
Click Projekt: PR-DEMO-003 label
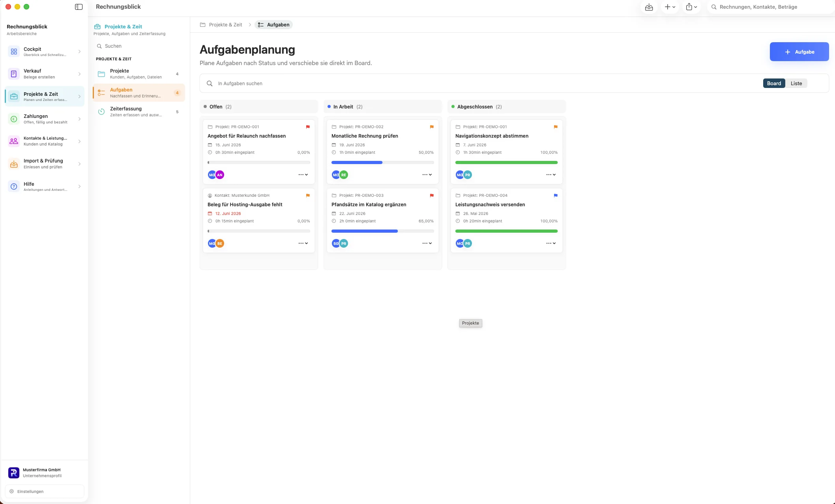coord(361,196)
